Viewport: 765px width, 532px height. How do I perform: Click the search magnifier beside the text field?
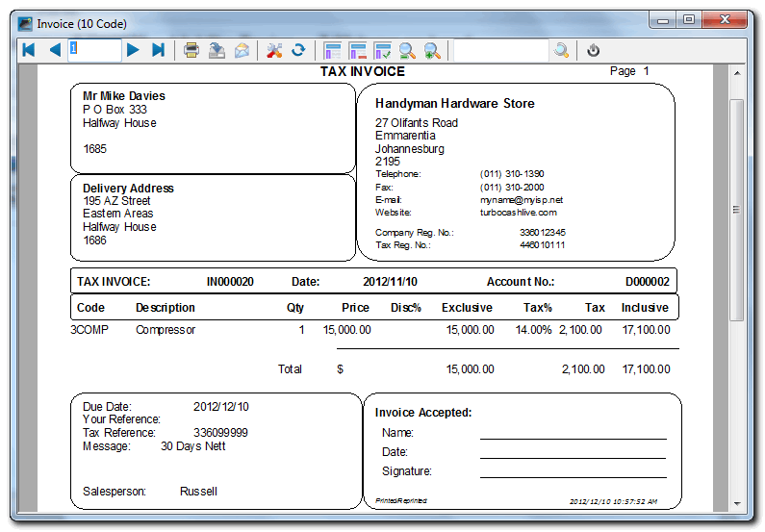(561, 50)
